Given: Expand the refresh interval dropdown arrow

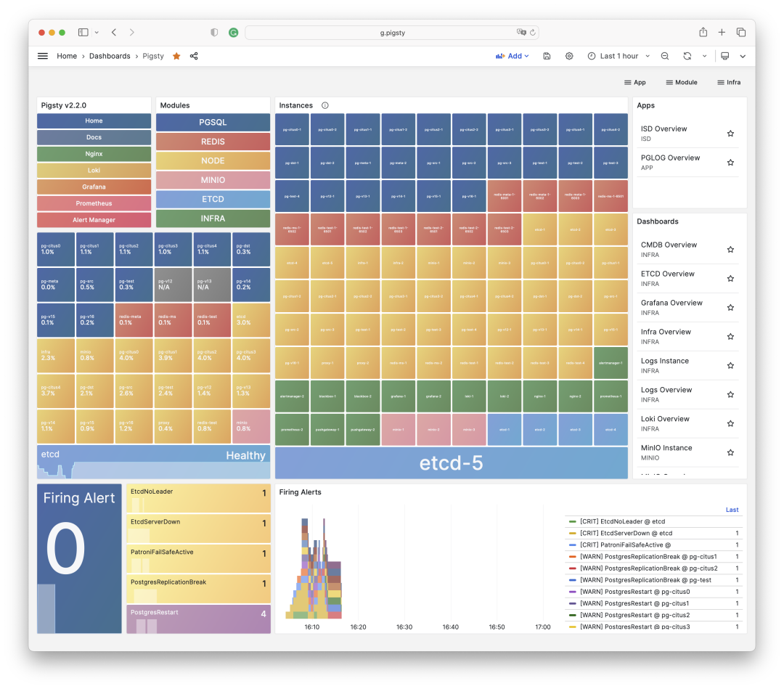Looking at the screenshot, I should 704,56.
